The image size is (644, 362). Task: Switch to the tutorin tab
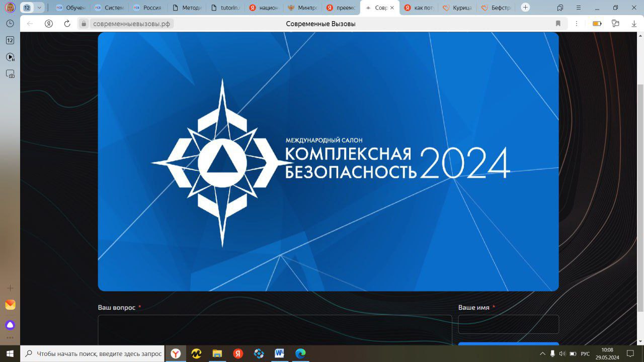225,8
